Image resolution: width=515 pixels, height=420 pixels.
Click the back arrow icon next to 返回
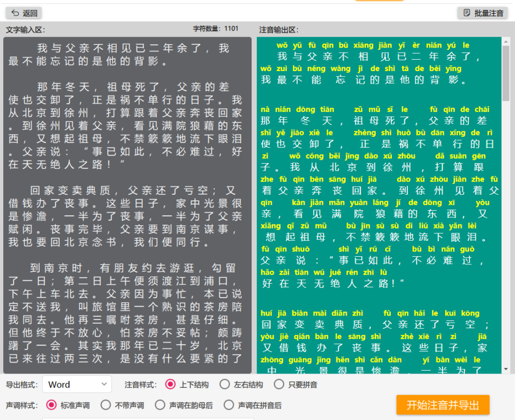tap(15, 13)
